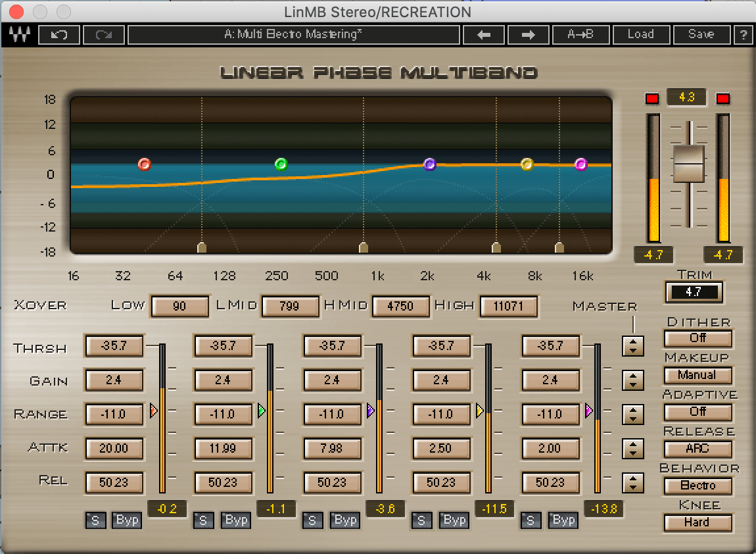Click the master release up/down stepper
The image size is (756, 554).
[x=633, y=482]
